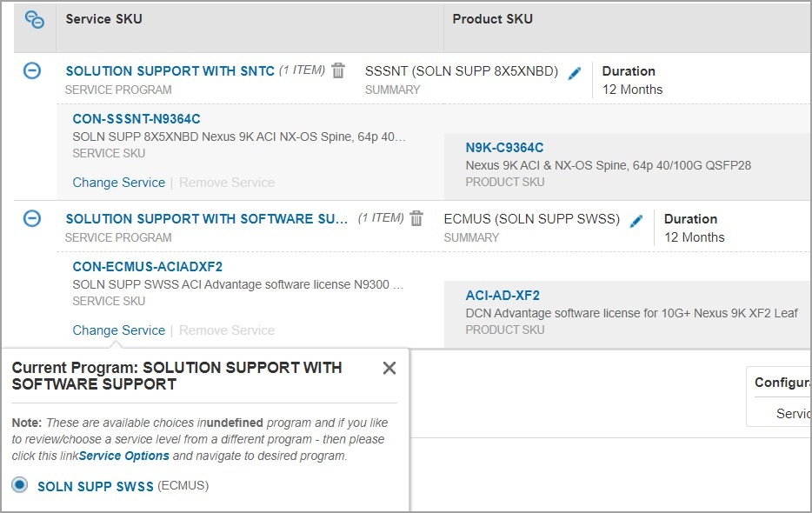Open the N9K-C9364C product SKU link
This screenshot has width=812, height=513.
click(x=504, y=148)
